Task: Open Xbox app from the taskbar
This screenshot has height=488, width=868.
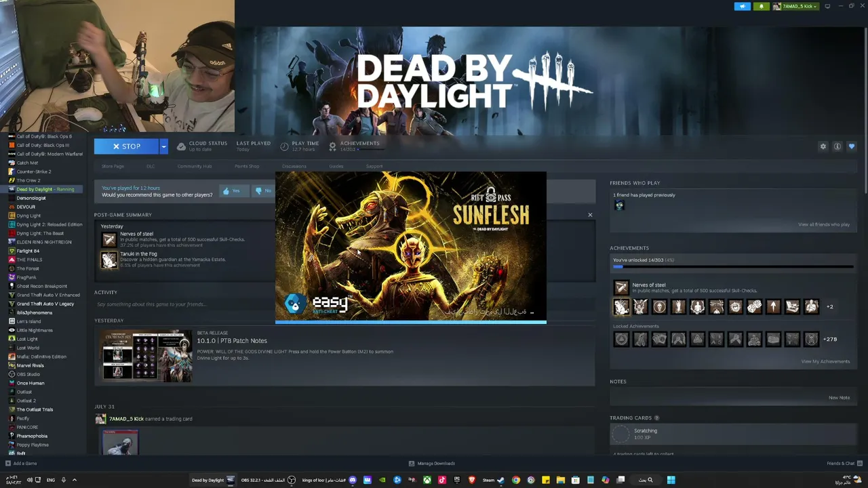Action: 427,480
